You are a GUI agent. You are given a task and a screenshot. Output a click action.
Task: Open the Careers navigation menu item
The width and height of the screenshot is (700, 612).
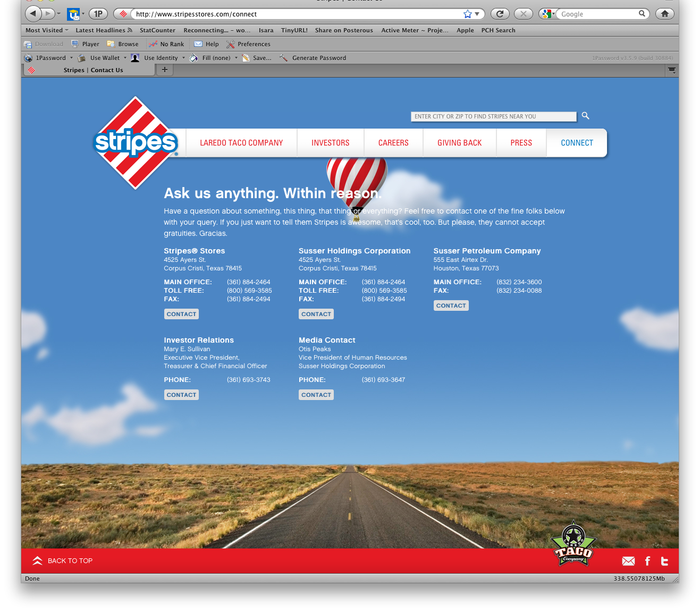[x=393, y=143]
